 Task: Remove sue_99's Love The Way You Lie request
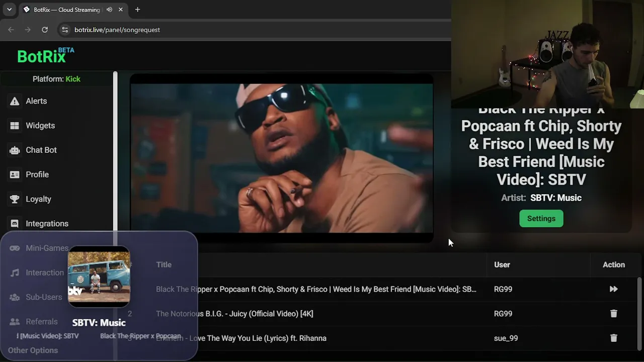613,338
